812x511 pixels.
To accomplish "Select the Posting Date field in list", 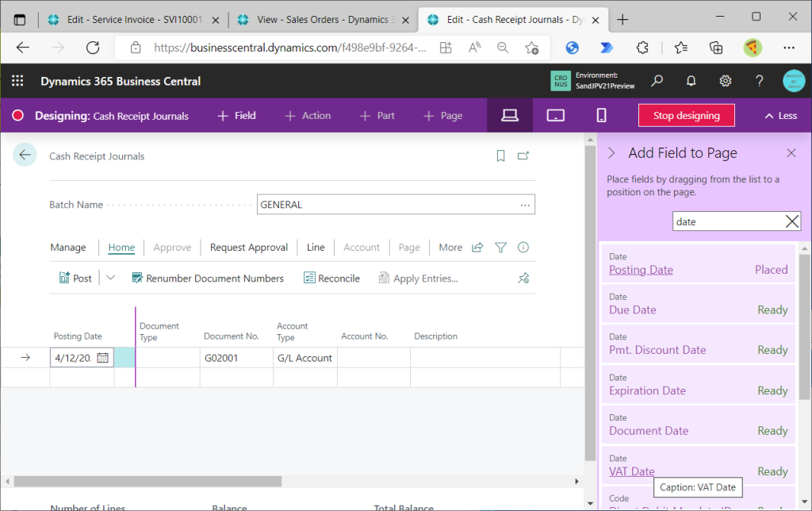I will (x=698, y=263).
